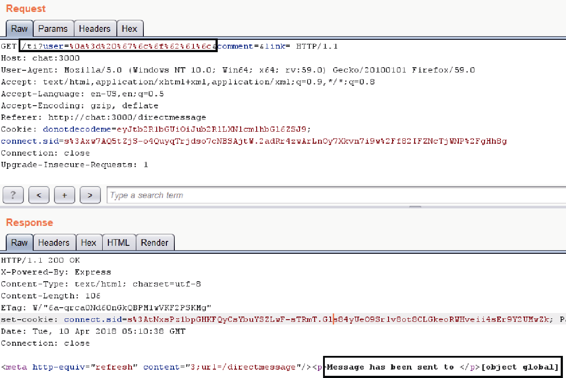The width and height of the screenshot is (566, 378).
Task: Switch to the Request Headers tab
Action: pos(95,29)
